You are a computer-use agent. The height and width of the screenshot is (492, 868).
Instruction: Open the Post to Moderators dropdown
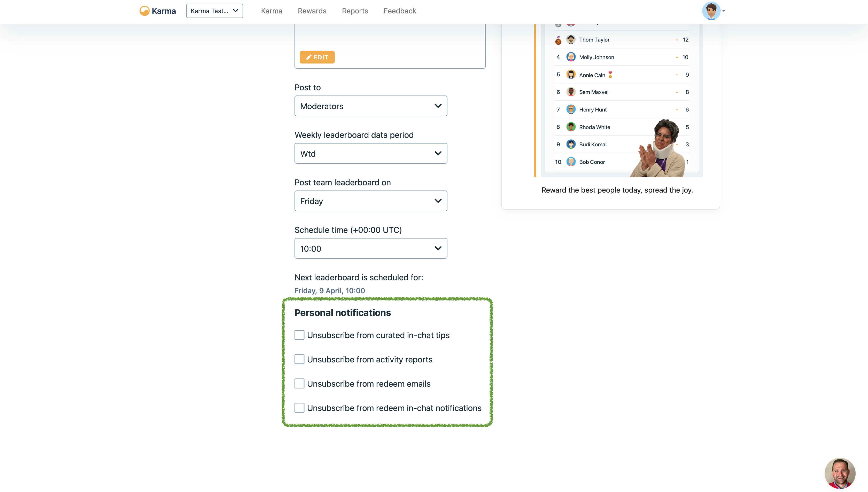[371, 106]
